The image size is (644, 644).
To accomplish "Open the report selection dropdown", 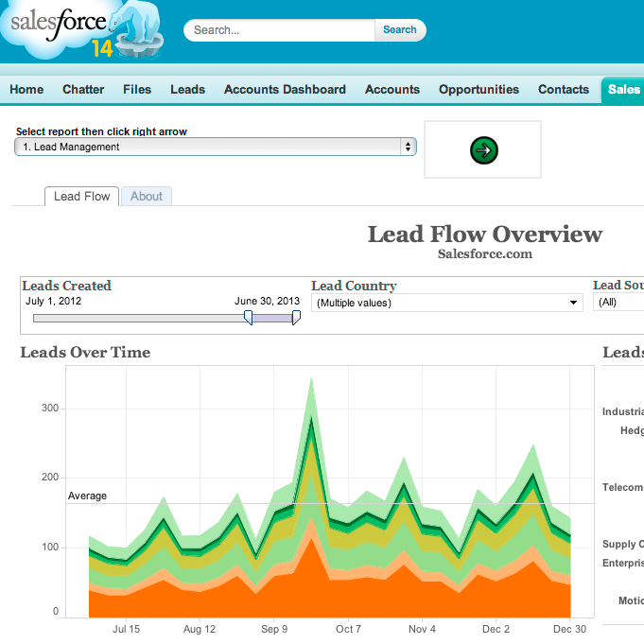I will click(216, 147).
